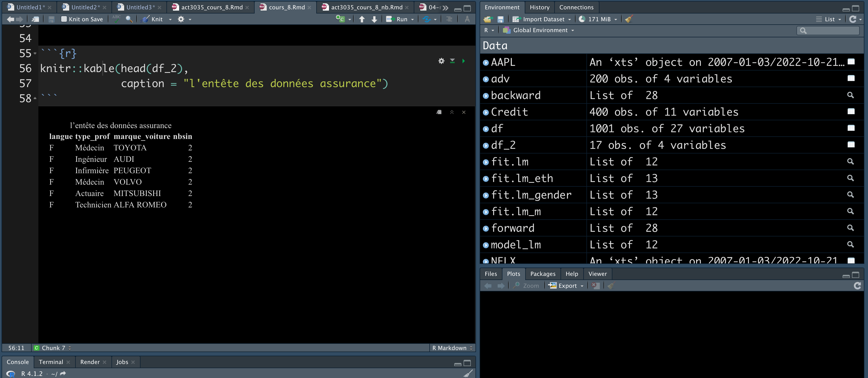Viewport: 868px width, 378px height.
Task: Open Run menu dropdown
Action: [412, 19]
